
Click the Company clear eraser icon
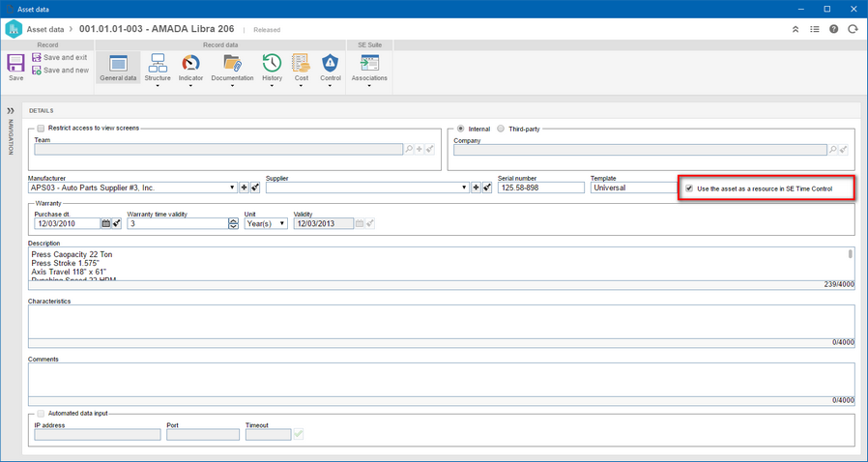click(x=843, y=150)
